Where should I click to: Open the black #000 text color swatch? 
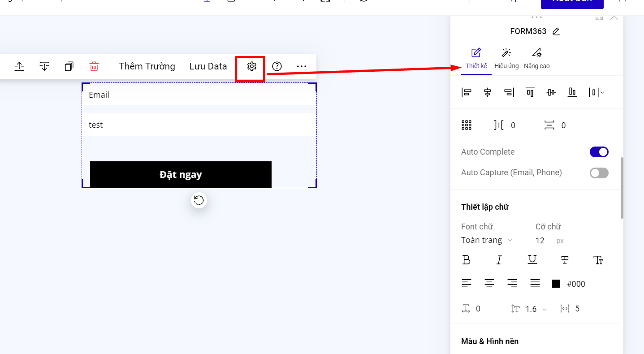point(556,284)
